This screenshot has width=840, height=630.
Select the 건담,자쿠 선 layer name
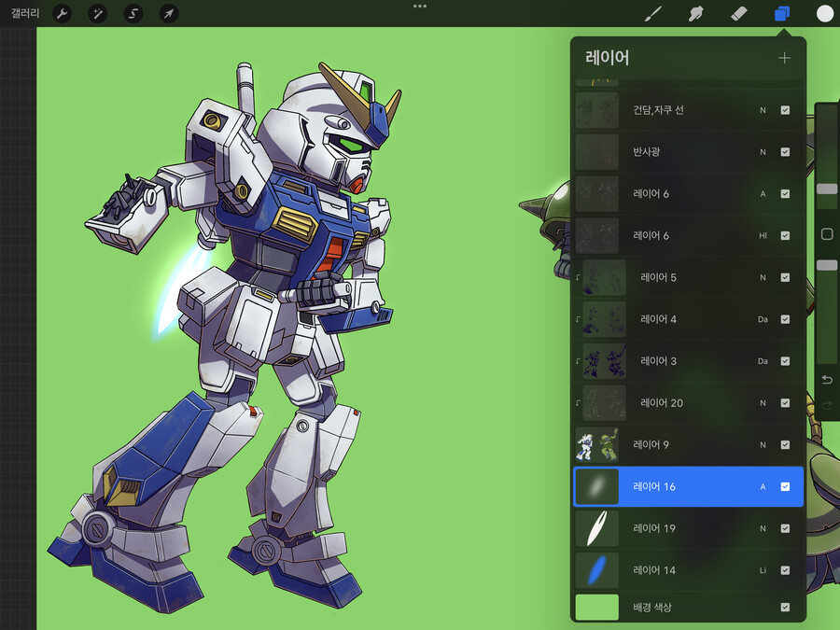coord(658,110)
